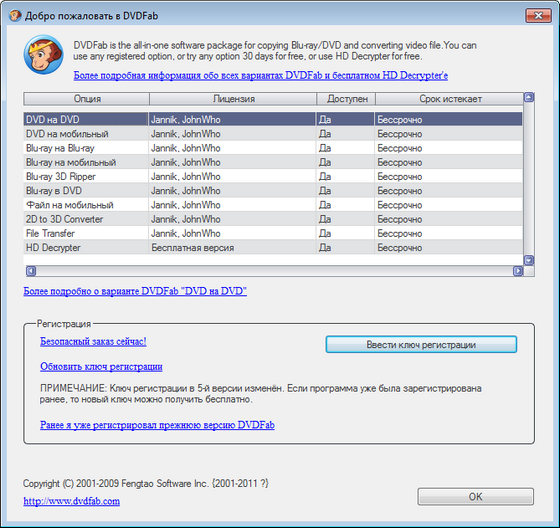Select the HD Decrypter row
The image size is (560, 528).
pos(273,248)
